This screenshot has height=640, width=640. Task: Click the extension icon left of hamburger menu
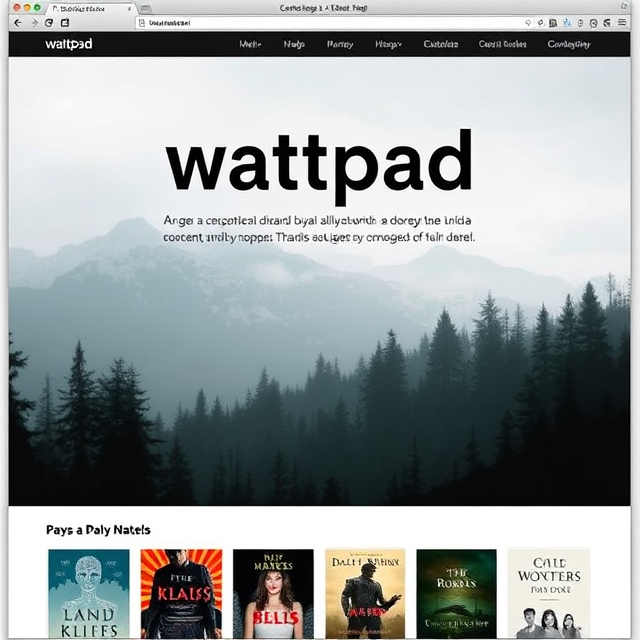pos(607,23)
